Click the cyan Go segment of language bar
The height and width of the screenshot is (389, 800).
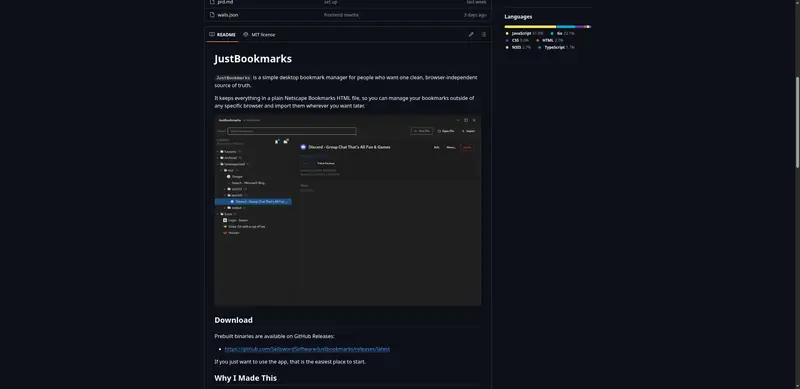pyautogui.click(x=566, y=27)
